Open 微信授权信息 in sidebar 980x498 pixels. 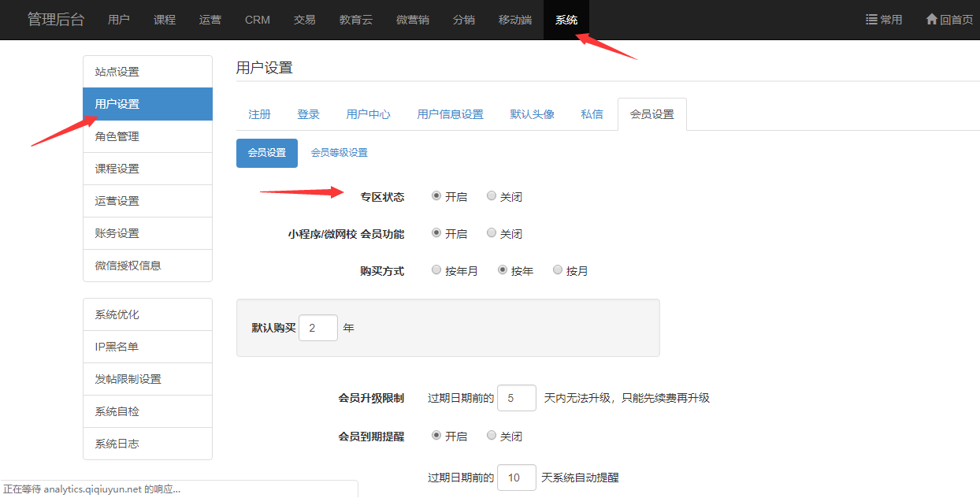click(147, 266)
